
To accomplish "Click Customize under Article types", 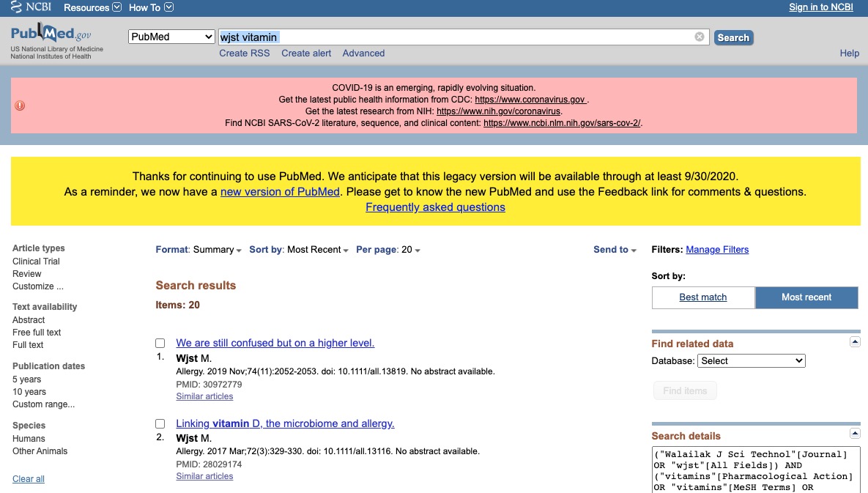I will [37, 286].
